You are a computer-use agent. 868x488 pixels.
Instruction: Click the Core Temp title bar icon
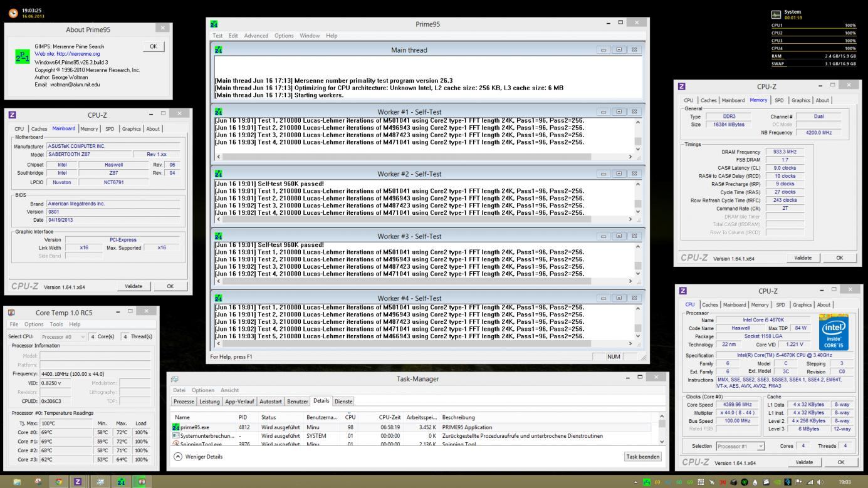[12, 312]
